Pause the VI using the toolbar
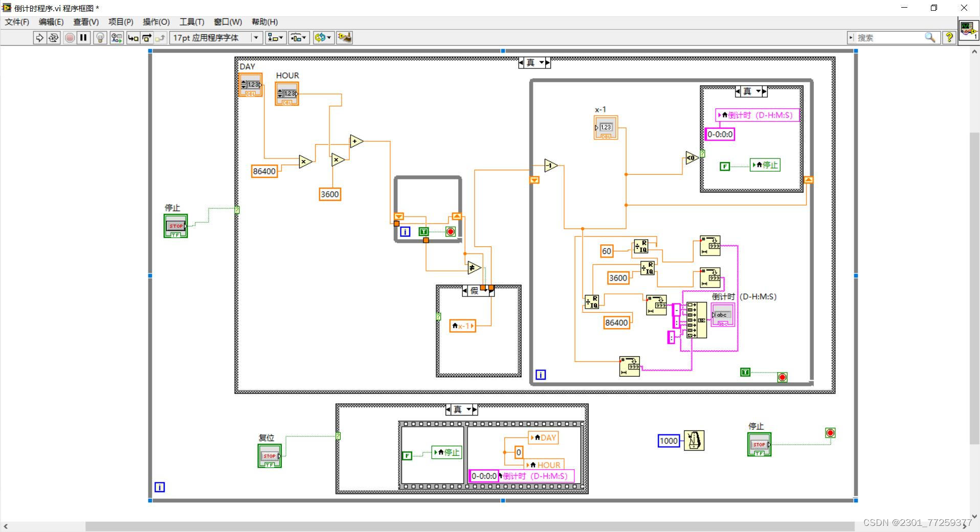 coord(83,38)
